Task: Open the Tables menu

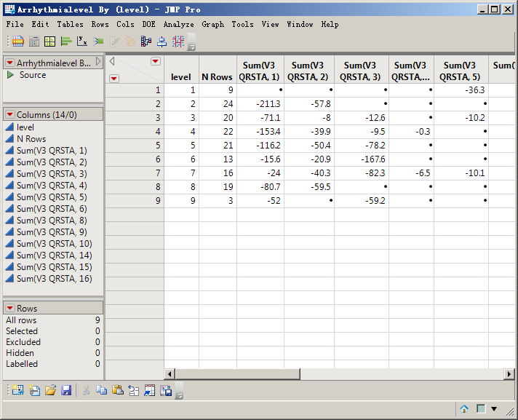Action: point(70,24)
